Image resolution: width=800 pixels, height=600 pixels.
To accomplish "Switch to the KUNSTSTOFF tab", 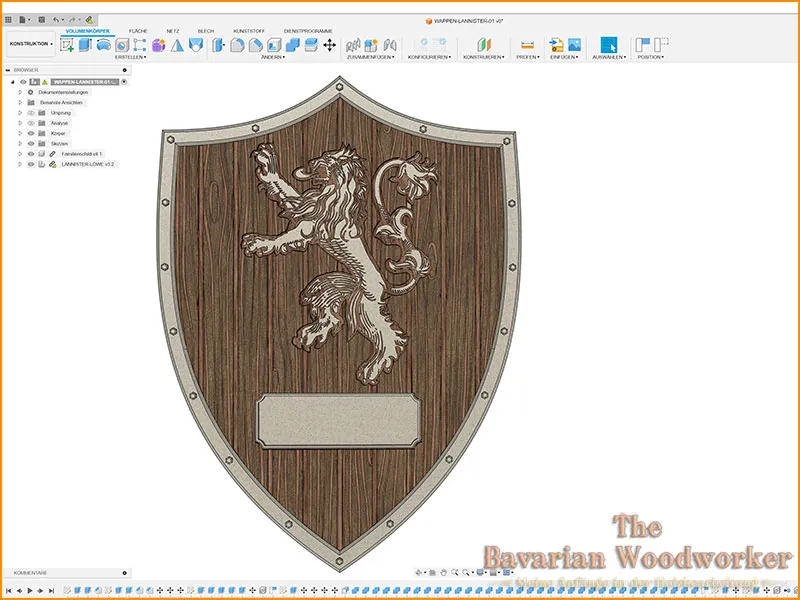I will (x=249, y=31).
